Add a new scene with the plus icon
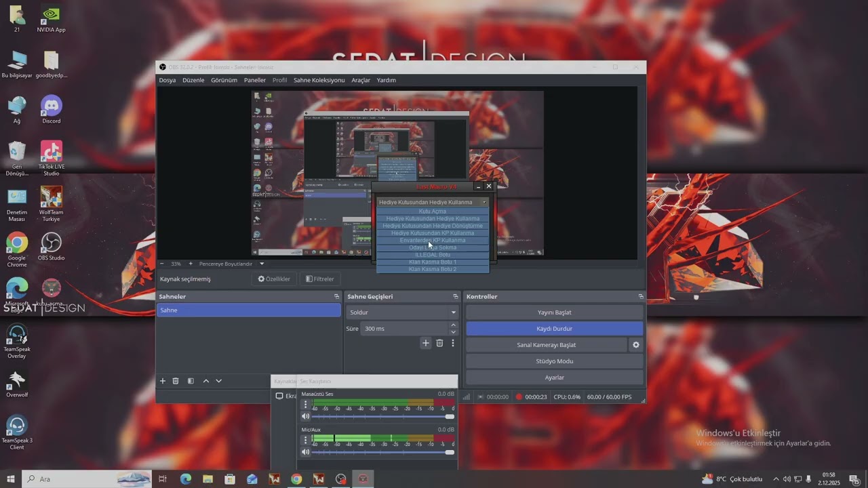The height and width of the screenshot is (488, 868). pos(163,381)
